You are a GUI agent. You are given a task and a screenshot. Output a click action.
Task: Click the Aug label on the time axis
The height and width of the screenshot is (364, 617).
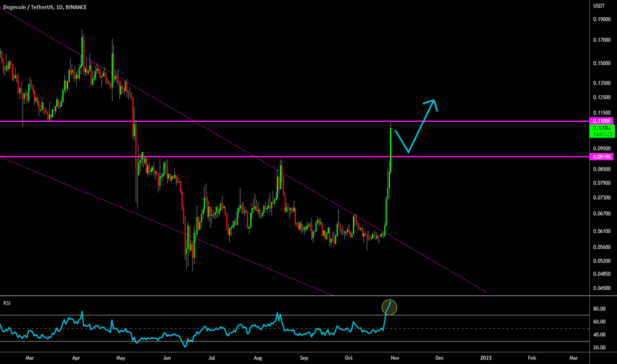(x=258, y=358)
